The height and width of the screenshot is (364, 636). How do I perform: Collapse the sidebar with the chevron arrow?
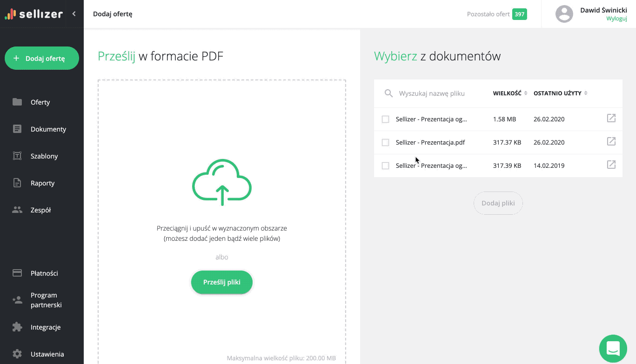click(74, 14)
